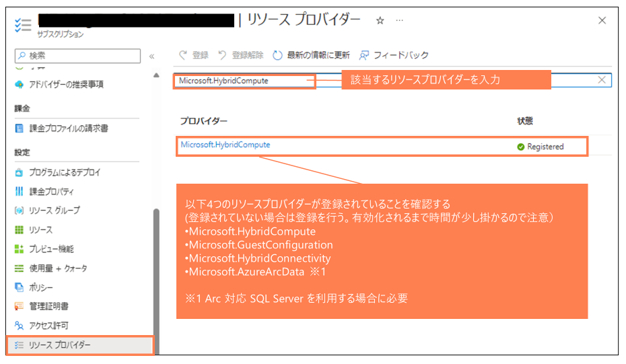Viewport: 626px width, 364px height.
Task: Click the subscription checklist icon in the header
Action: point(23,25)
